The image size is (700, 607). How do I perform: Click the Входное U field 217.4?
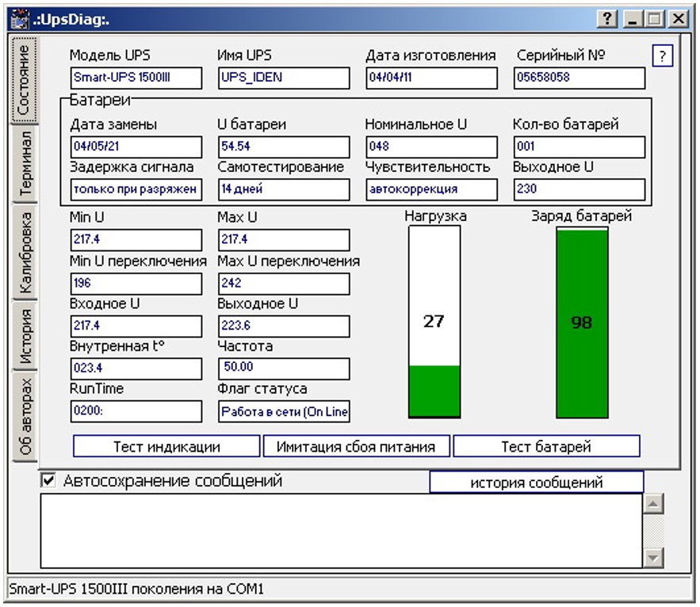pyautogui.click(x=136, y=326)
